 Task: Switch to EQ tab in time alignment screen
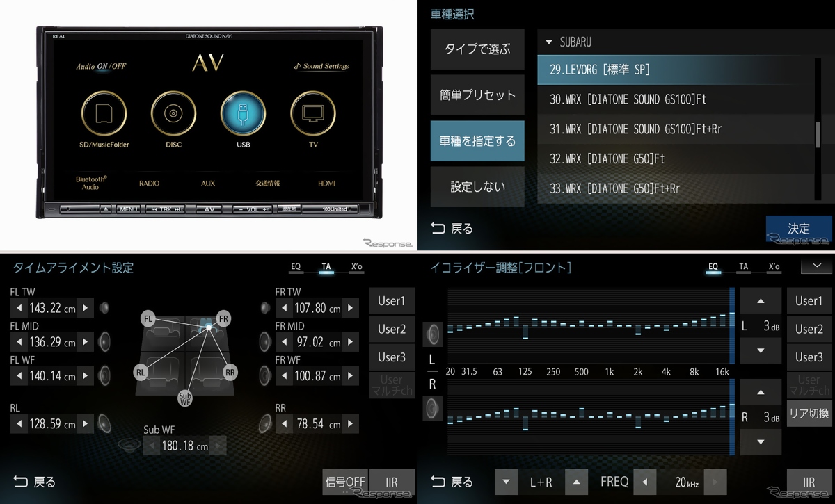point(296,267)
